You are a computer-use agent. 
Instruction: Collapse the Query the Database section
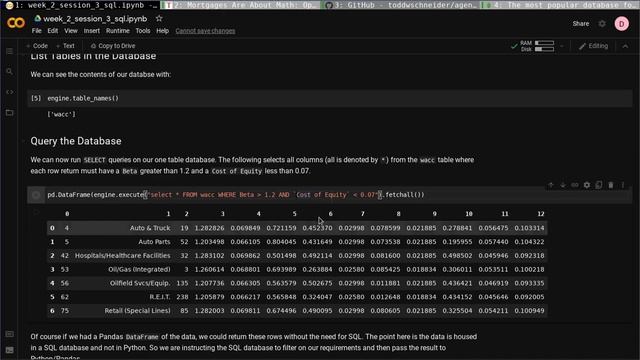click(x=24, y=141)
